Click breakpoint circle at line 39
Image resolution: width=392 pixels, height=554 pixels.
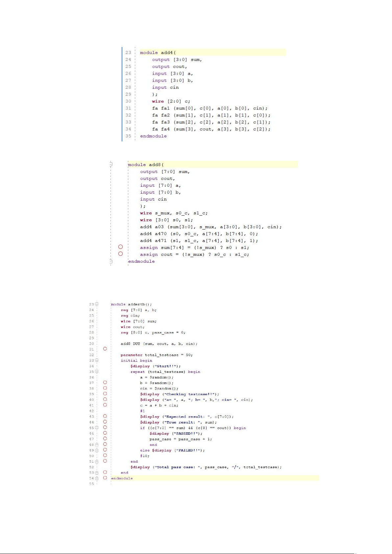pos(105,394)
